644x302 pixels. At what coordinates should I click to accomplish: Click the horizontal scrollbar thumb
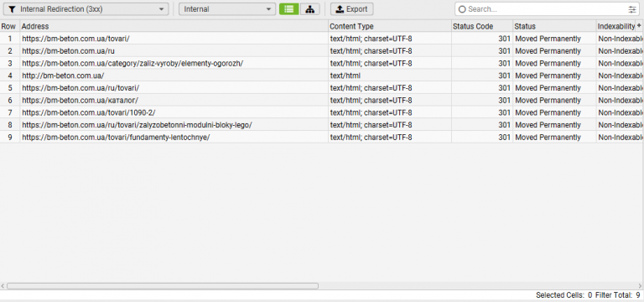pos(163,286)
